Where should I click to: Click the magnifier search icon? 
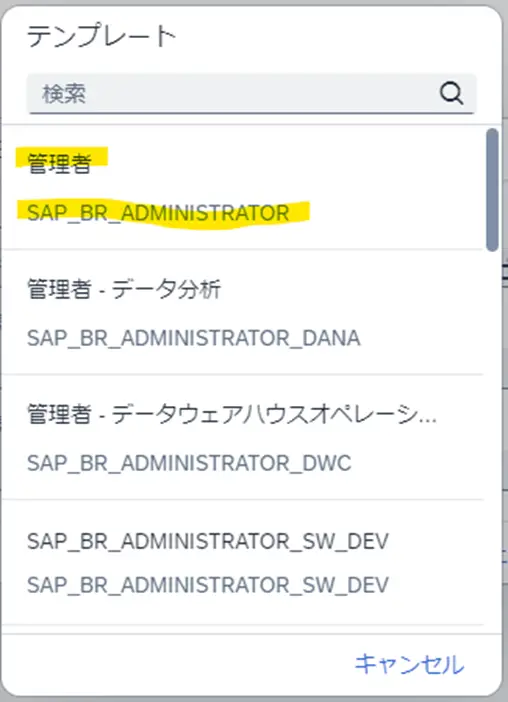[x=451, y=94]
